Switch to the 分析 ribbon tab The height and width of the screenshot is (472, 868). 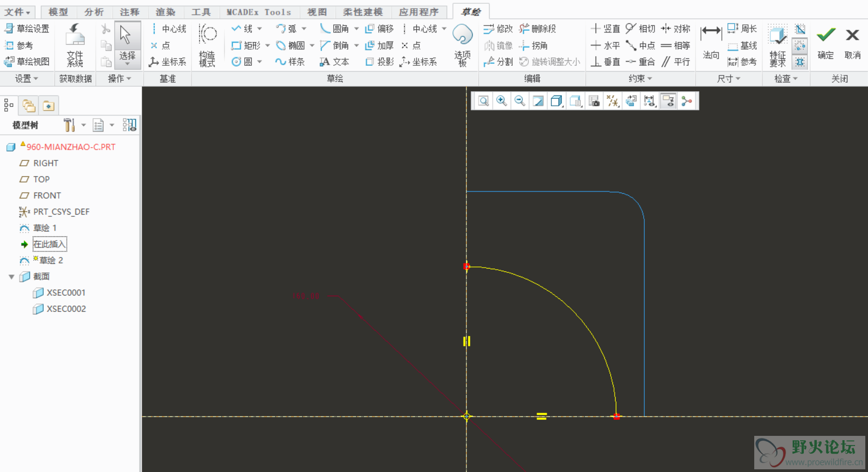pos(94,12)
